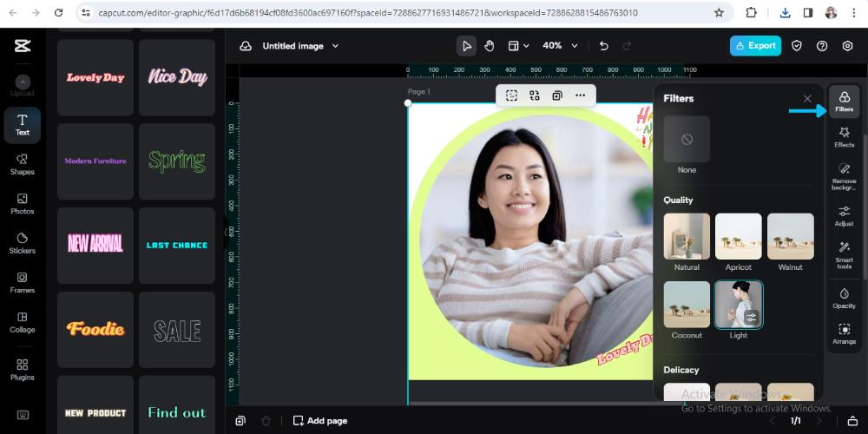Choose the NEW PRODUCT text style
The width and height of the screenshot is (868, 434).
95,405
